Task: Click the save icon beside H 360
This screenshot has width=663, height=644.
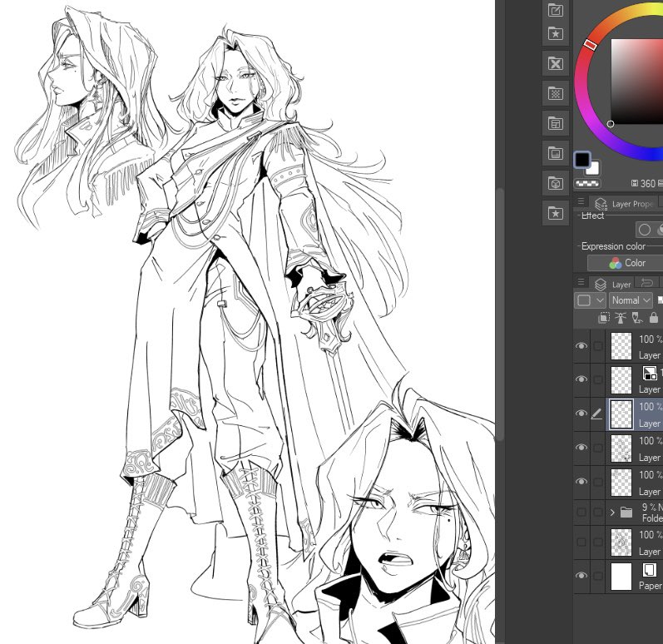Action: pyautogui.click(x=634, y=183)
